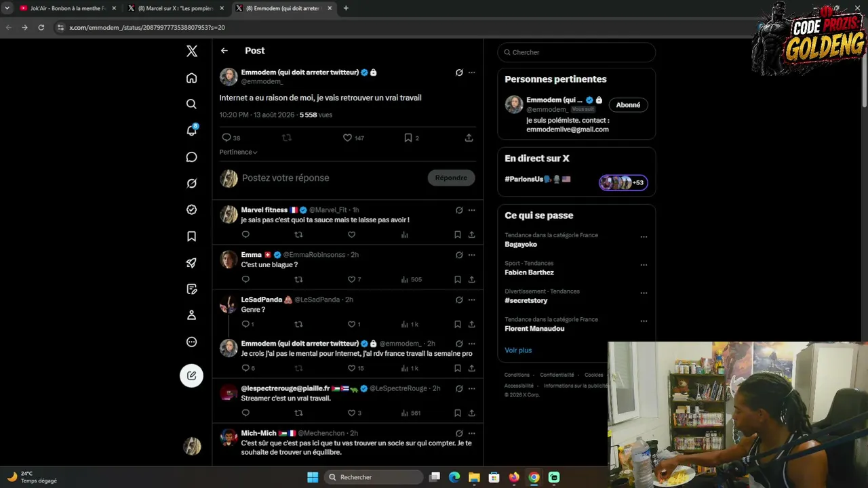Bookmark Emma's reply

[458, 279]
